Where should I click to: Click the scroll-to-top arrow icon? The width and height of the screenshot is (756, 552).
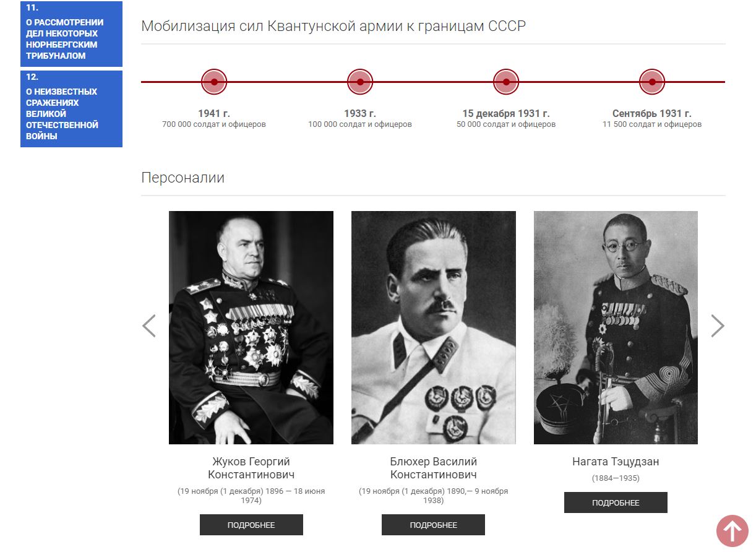732,531
